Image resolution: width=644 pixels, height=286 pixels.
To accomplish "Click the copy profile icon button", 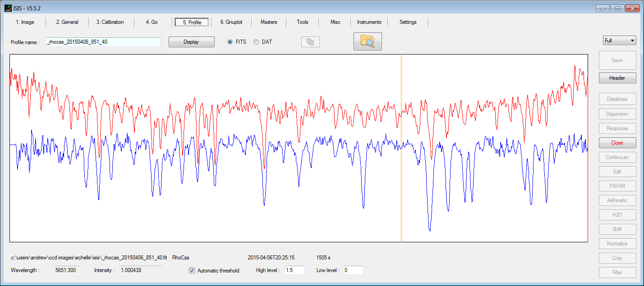I will pos(310,42).
